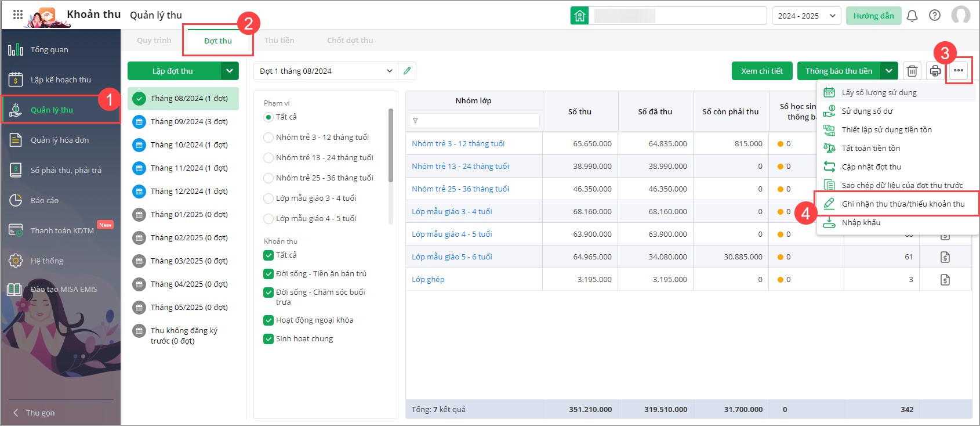Open the Lớp mẫu giáo 5 - 6 tuổi link
The width and height of the screenshot is (980, 426).
click(x=452, y=257)
